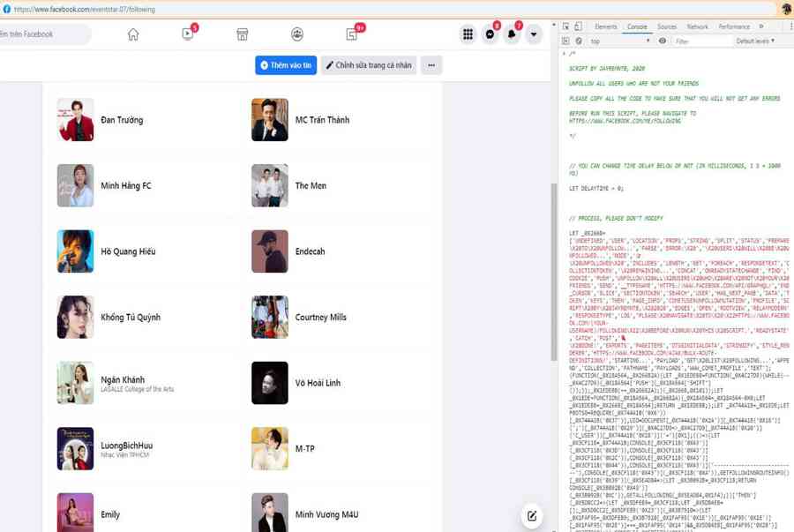Click the live expression eye icon
This screenshot has height=532, width=794.
(x=663, y=41)
